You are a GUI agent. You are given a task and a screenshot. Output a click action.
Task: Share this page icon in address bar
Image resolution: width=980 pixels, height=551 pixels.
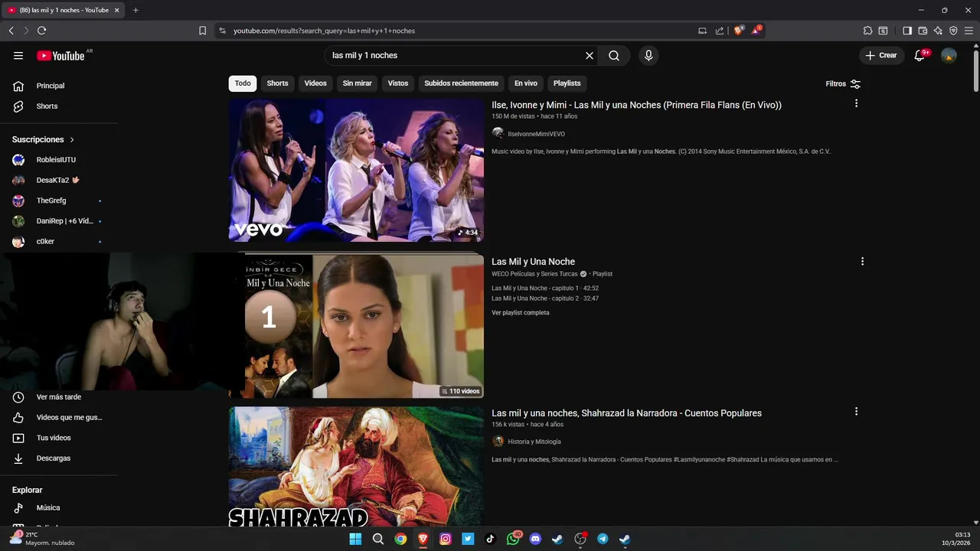click(720, 31)
